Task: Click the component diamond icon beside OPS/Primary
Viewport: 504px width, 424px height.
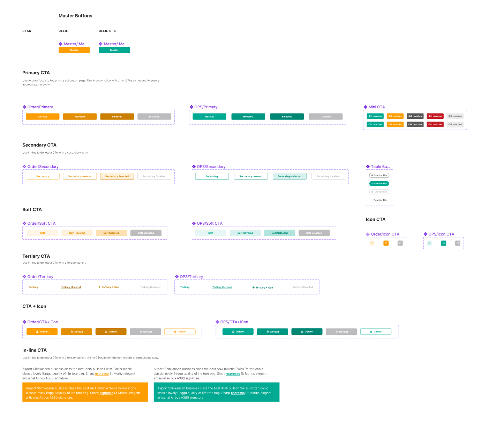Action: tap(191, 107)
